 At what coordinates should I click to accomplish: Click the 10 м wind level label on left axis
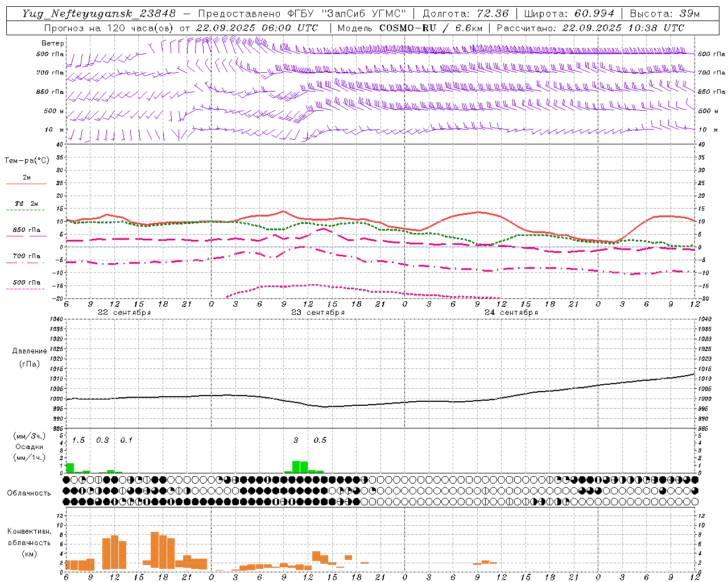[55, 130]
